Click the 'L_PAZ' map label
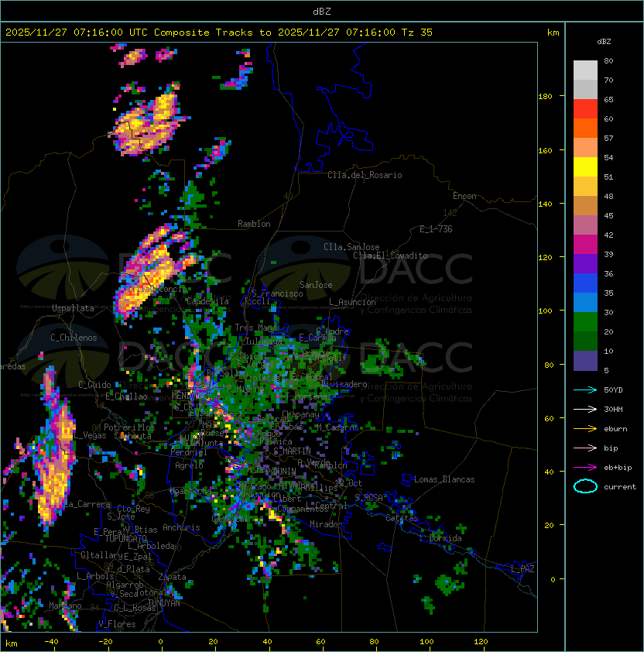The width and height of the screenshot is (644, 652). [522, 569]
